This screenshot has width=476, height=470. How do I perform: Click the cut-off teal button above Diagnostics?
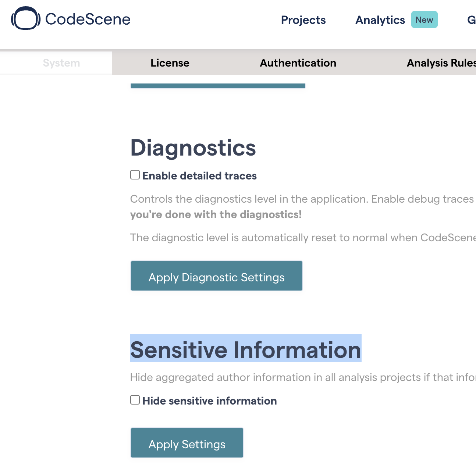point(218,85)
